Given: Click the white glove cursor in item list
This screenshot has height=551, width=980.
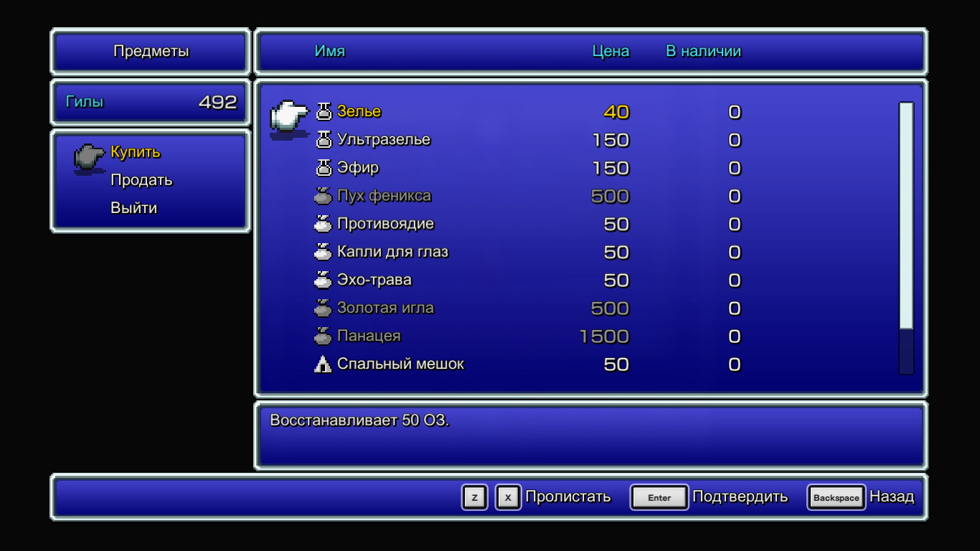Looking at the screenshot, I should pyautogui.click(x=289, y=118).
